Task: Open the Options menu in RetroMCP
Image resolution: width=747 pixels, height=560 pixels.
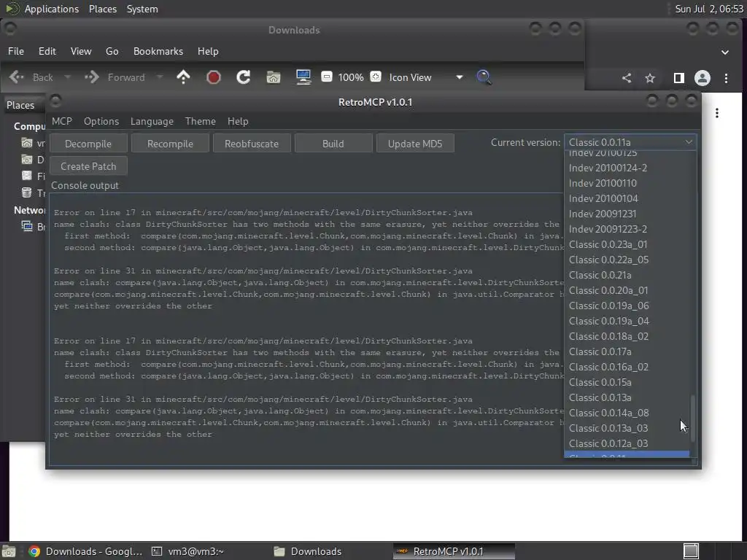Action: tap(101, 121)
